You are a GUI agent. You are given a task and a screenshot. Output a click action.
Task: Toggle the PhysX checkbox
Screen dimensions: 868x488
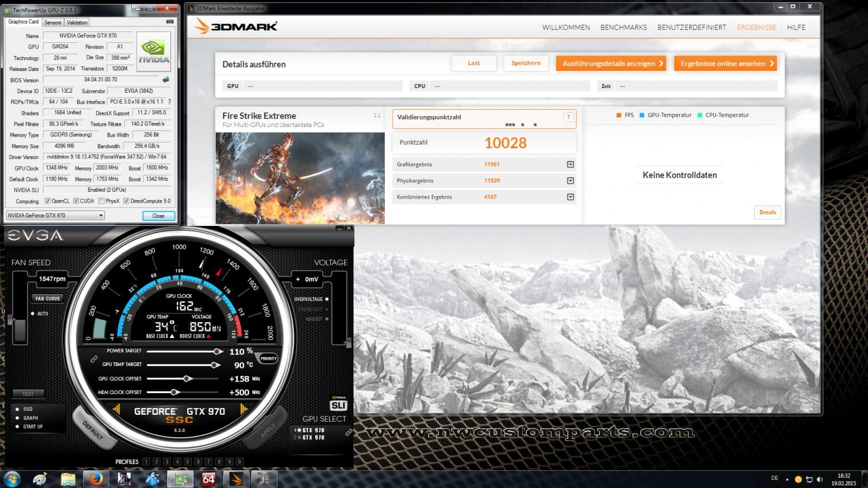pos(101,201)
